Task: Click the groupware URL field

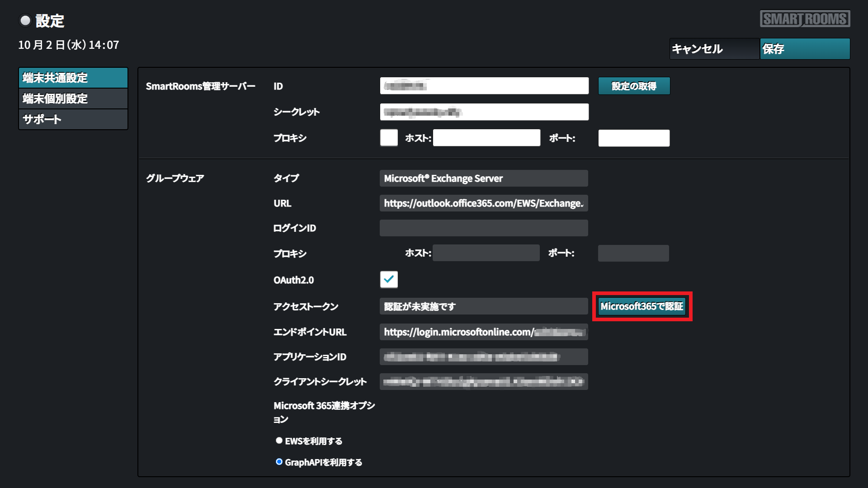Action: (x=484, y=203)
